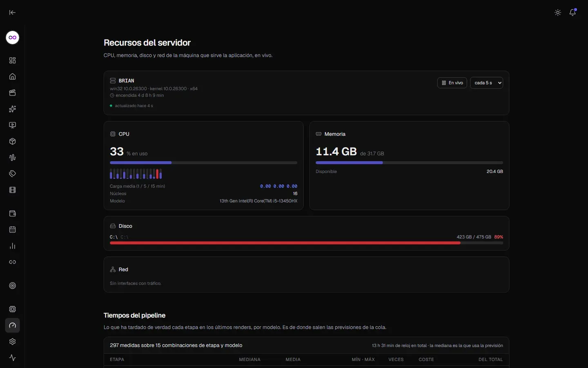Open the chain link icon in sidebar
This screenshot has width=588, height=368.
click(13, 262)
